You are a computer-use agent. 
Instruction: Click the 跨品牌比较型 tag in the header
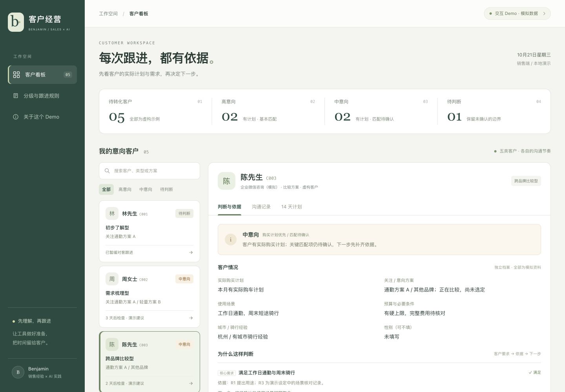526,181
